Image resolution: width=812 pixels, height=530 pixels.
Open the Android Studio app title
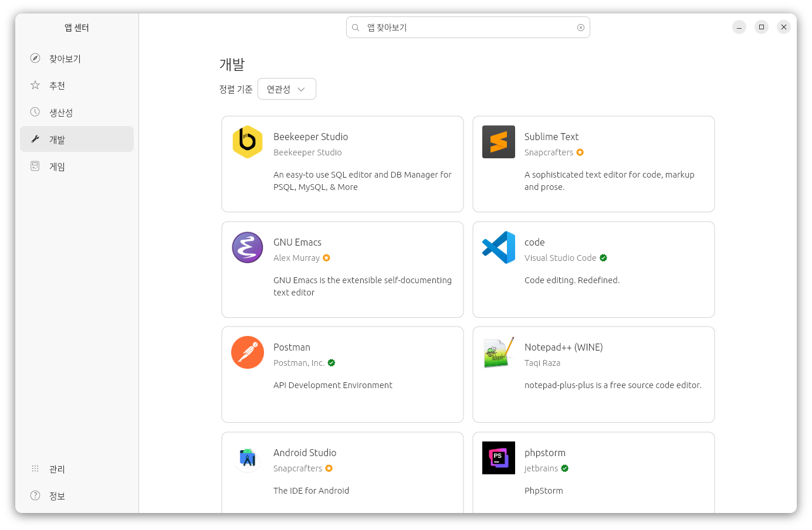pos(305,453)
